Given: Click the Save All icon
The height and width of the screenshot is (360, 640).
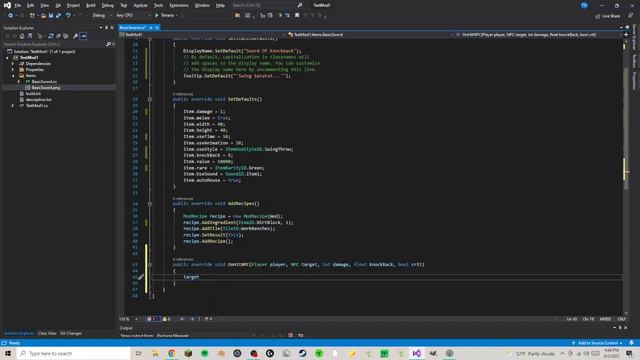Looking at the screenshot, I should (58, 16).
